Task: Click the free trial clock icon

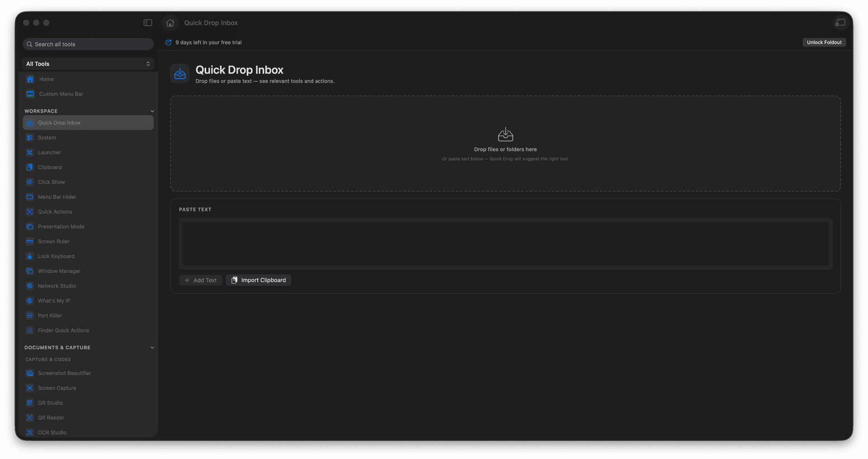Action: [168, 42]
